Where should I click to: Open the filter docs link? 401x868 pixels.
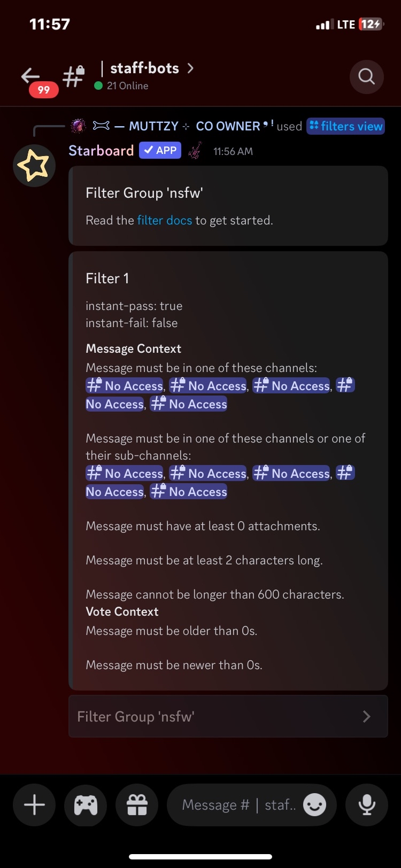pyautogui.click(x=164, y=220)
